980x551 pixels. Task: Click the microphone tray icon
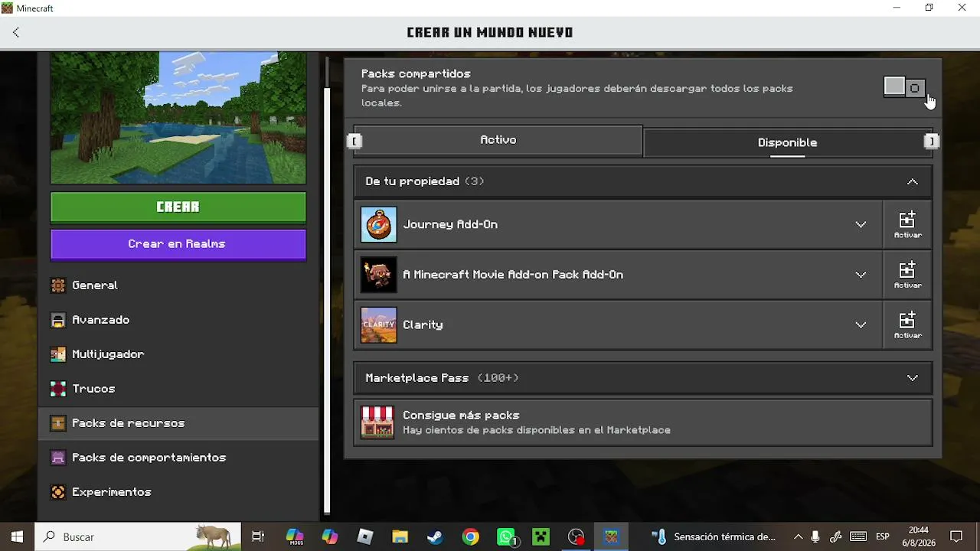coord(816,536)
